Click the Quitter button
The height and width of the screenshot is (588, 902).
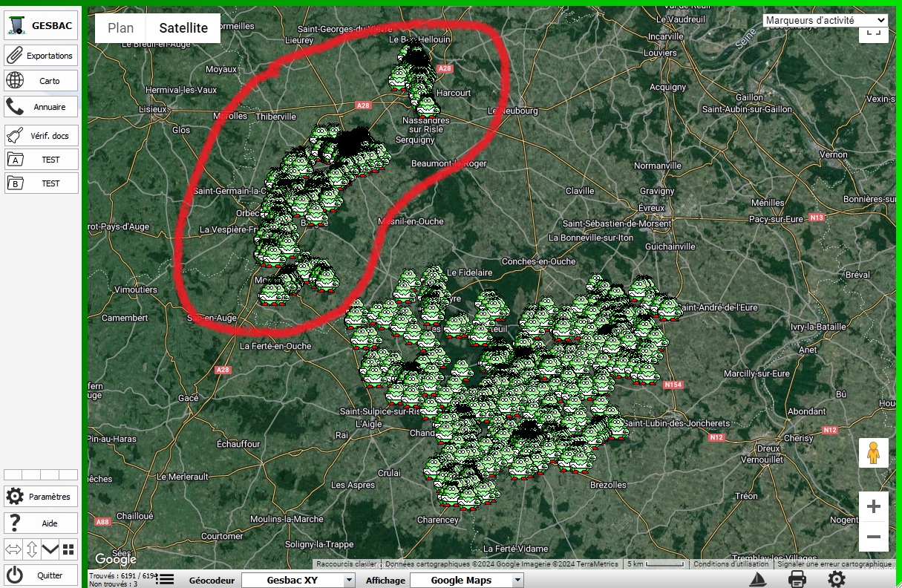[42, 575]
